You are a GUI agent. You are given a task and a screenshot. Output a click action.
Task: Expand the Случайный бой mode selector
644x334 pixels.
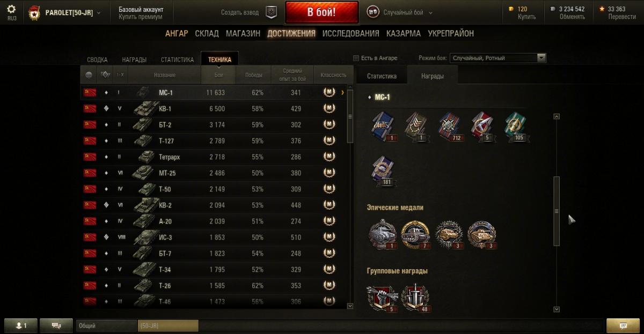coord(400,12)
